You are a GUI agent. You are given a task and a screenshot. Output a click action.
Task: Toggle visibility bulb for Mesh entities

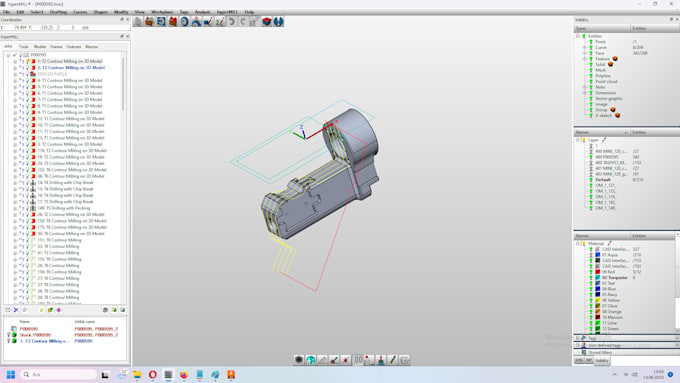tap(591, 70)
